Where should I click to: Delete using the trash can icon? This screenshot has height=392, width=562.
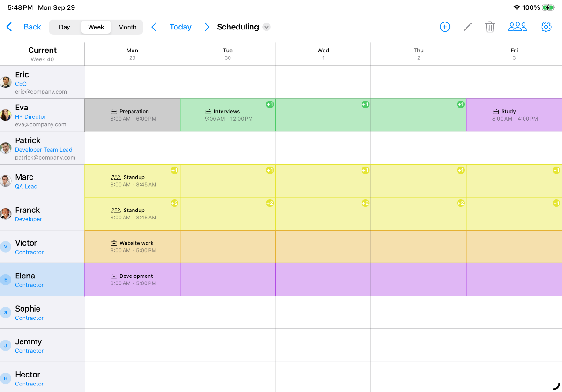click(x=490, y=27)
